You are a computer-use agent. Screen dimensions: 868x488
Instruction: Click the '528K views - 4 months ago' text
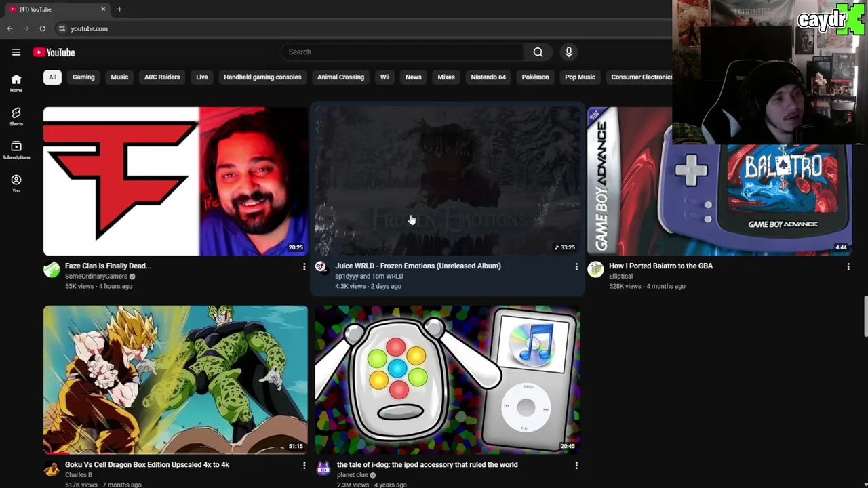click(647, 286)
